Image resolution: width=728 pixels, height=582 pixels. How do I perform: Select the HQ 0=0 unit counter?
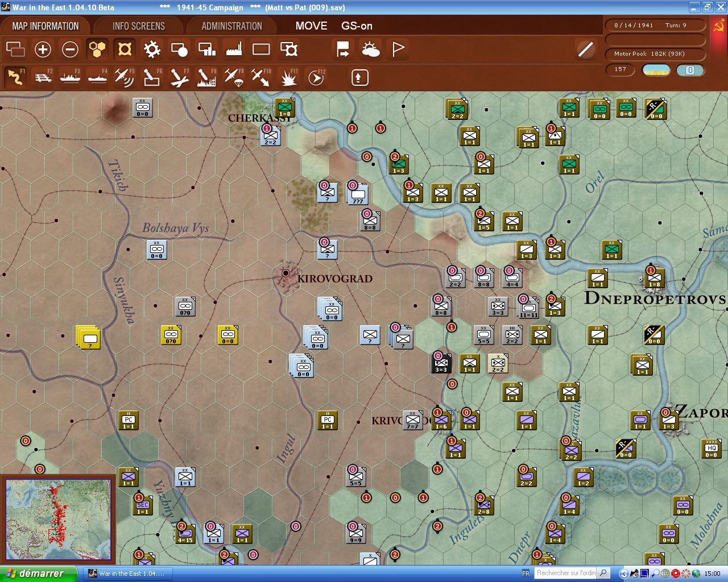pos(711,449)
